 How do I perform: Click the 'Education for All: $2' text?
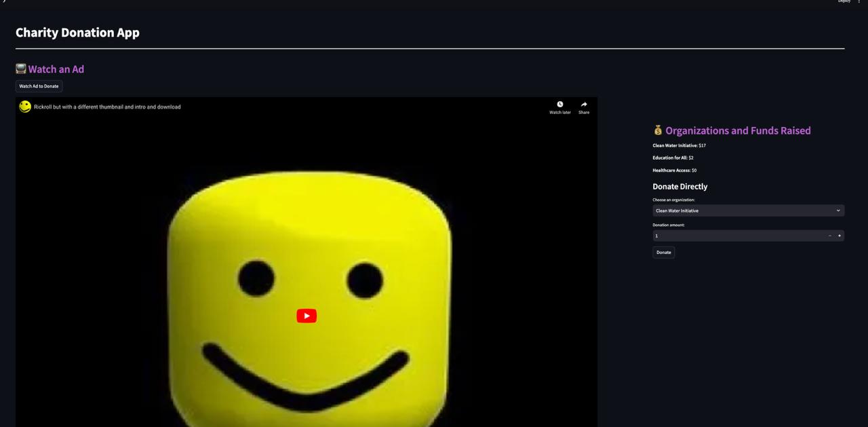point(673,157)
